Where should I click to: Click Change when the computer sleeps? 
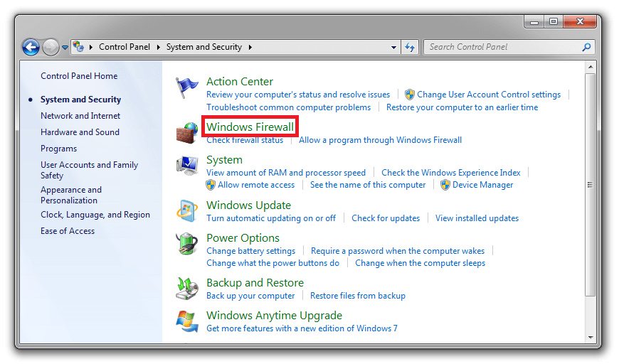[420, 263]
